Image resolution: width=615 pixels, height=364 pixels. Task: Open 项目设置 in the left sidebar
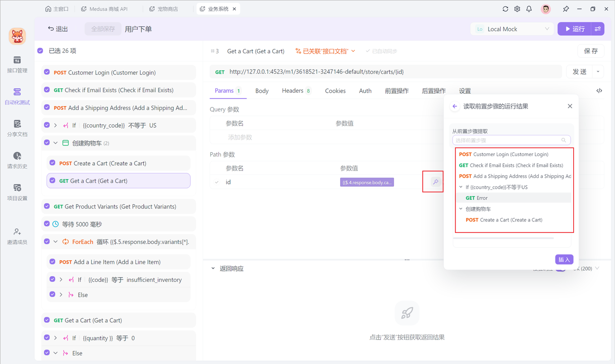pyautogui.click(x=17, y=192)
